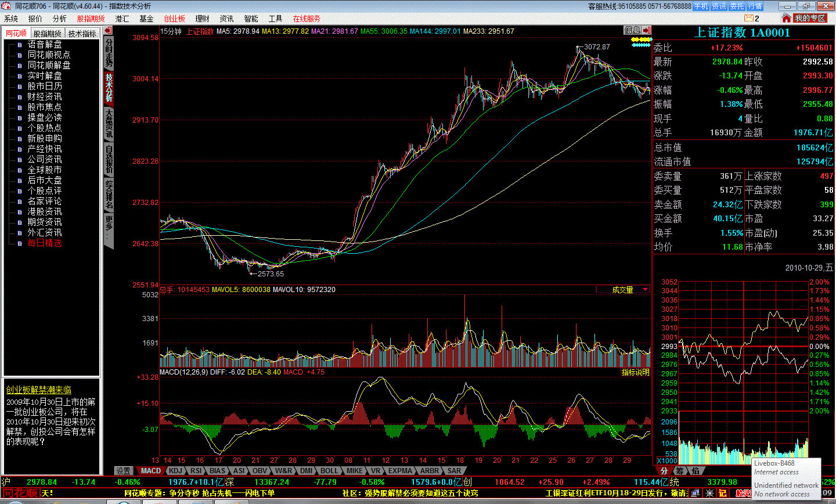Open the 智能 menu
The image size is (836, 504).
[x=251, y=19]
